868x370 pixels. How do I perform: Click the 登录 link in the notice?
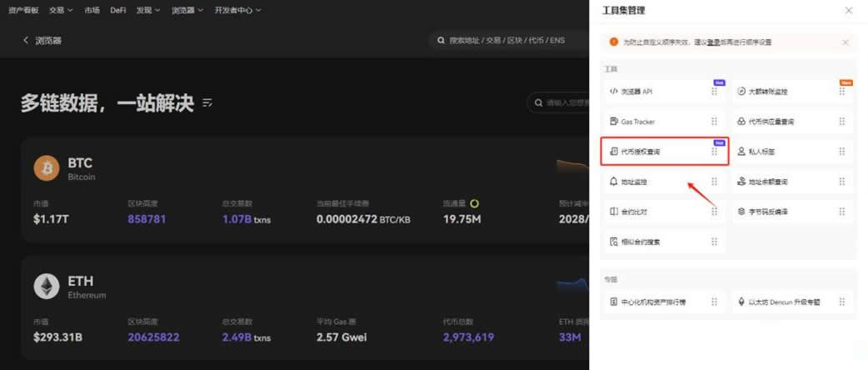point(713,42)
